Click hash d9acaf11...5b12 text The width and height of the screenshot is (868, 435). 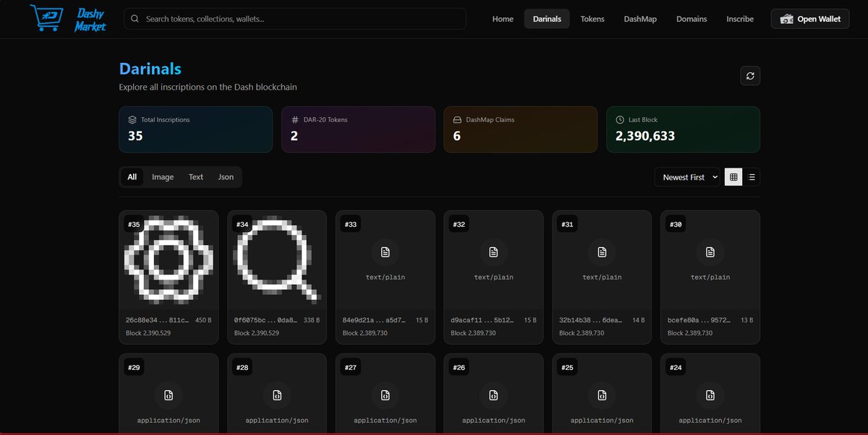point(482,319)
